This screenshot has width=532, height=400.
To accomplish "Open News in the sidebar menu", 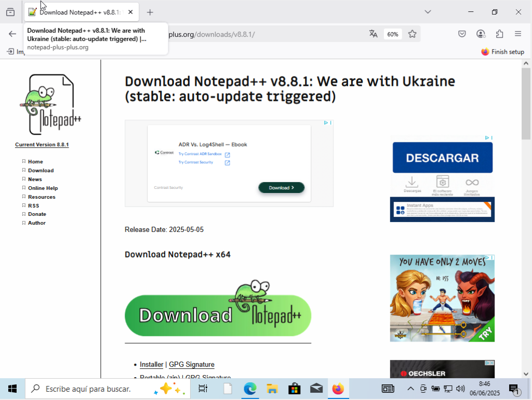I will (x=35, y=179).
